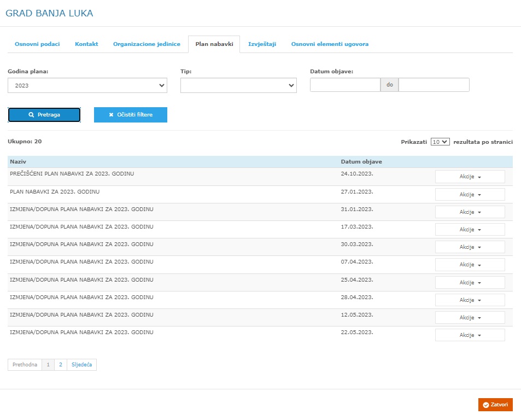Click the Prethodna pagination link
Screen dimensions: 521x420
[x=25, y=365]
